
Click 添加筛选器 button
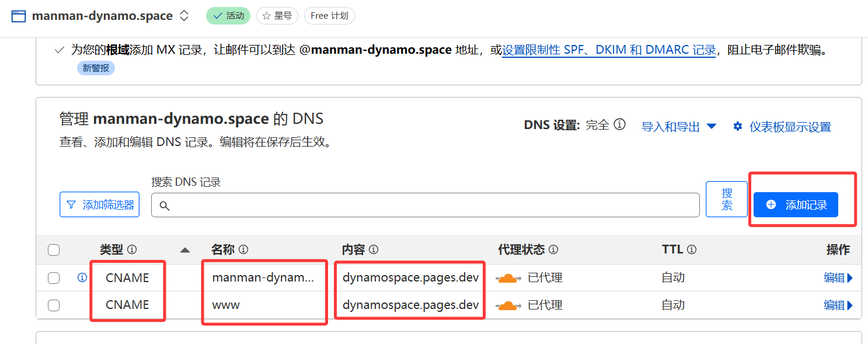[x=99, y=204]
